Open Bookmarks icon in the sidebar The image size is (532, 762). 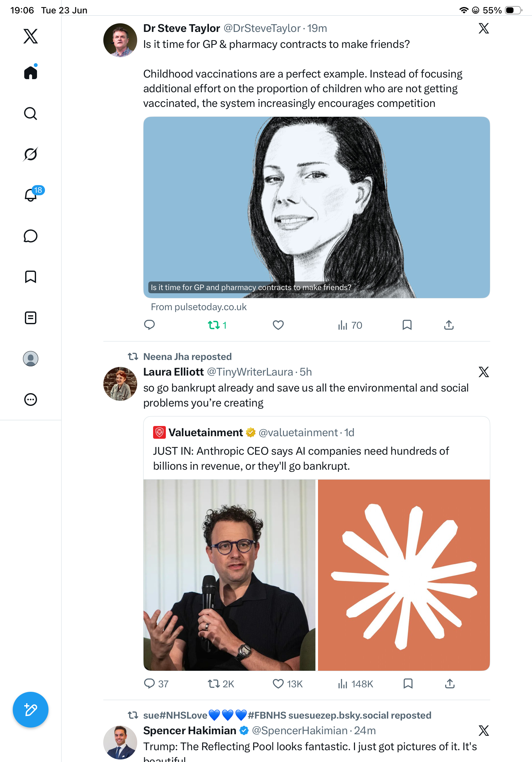click(x=31, y=276)
